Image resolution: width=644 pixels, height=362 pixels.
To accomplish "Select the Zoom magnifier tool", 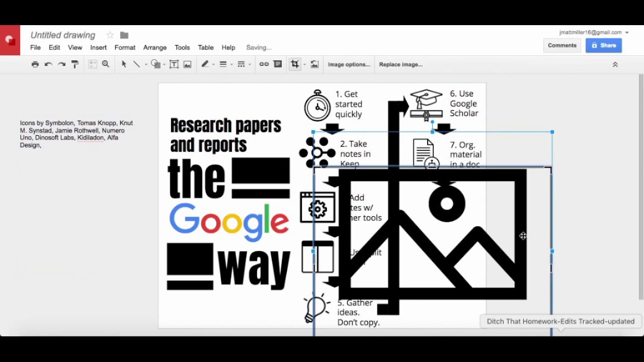I will click(106, 64).
